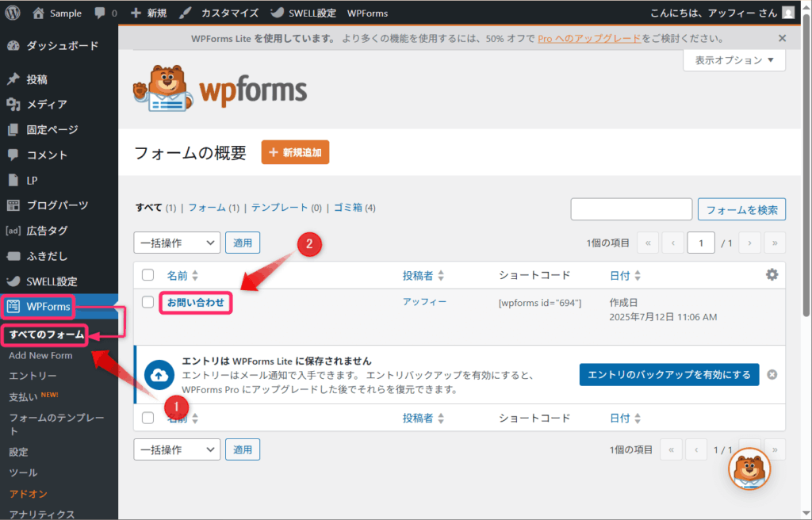Screen dimensions: 812x520
Task: Click エントリのバックアップを有効にする button
Action: [x=669, y=374]
